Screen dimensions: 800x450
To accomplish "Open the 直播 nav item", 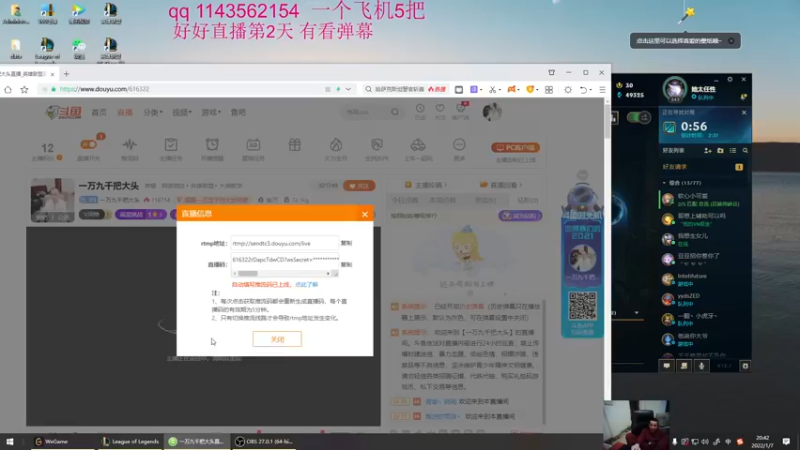I will click(125, 112).
